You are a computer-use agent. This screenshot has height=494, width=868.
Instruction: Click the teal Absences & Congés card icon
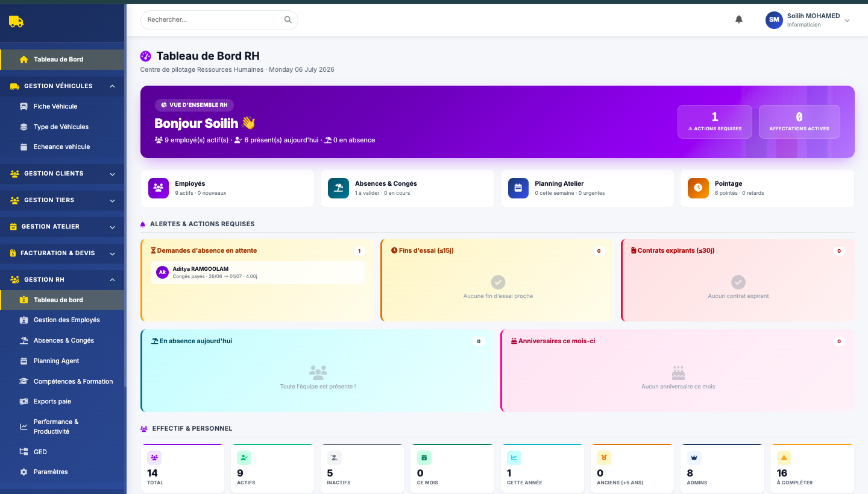(x=338, y=188)
